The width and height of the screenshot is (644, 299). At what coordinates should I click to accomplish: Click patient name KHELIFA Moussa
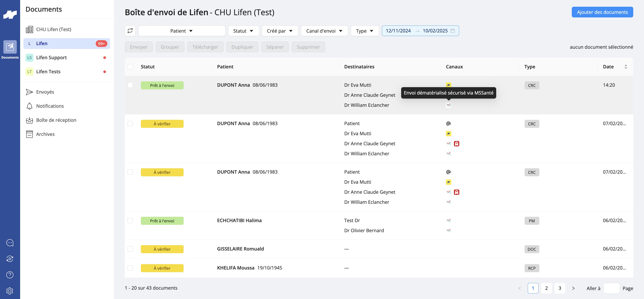click(235, 268)
